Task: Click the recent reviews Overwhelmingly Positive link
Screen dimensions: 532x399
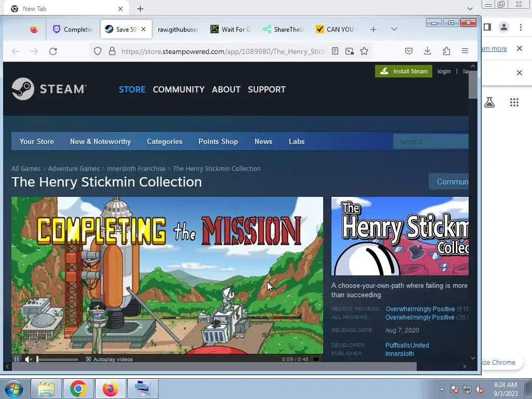Action: coord(420,309)
